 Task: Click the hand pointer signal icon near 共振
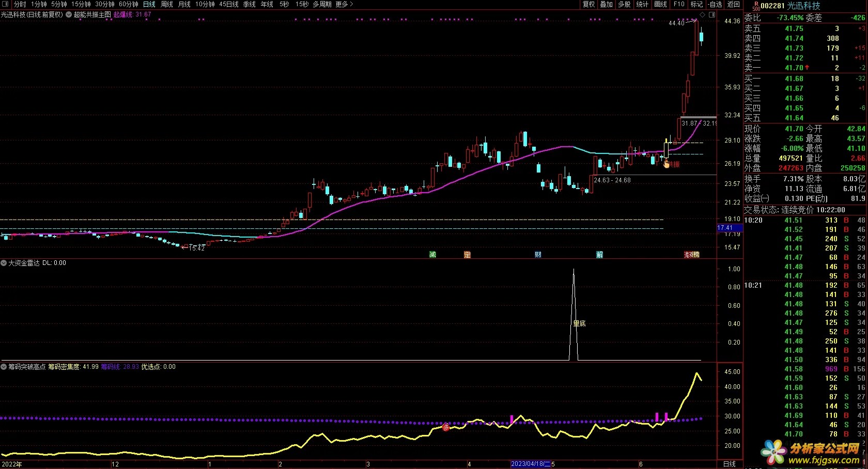[x=667, y=164]
